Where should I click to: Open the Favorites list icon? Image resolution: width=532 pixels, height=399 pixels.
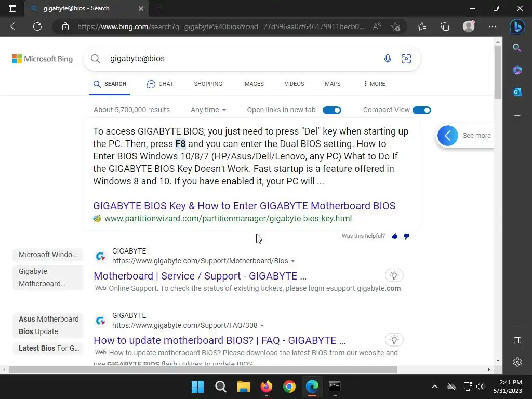[422, 26]
